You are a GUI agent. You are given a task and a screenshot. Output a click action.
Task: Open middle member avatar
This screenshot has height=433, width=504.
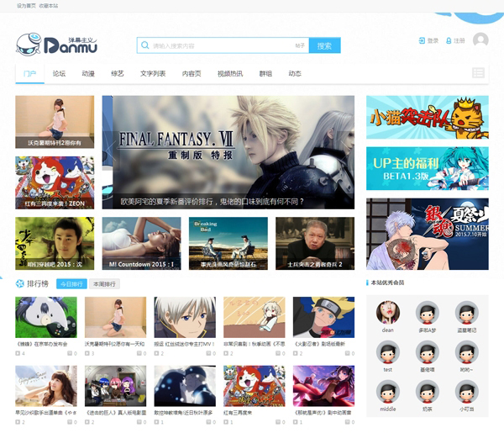[388, 392]
